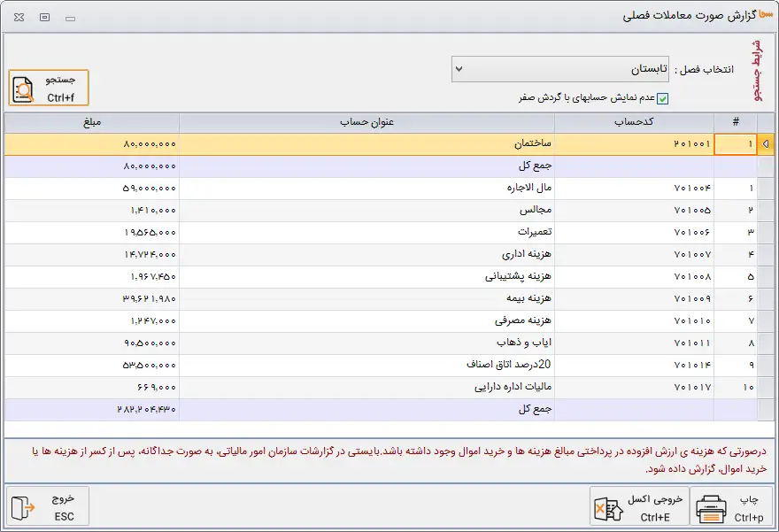The image size is (779, 532).
Task: Sort by the عنوان حساب column header
Action: point(366,122)
